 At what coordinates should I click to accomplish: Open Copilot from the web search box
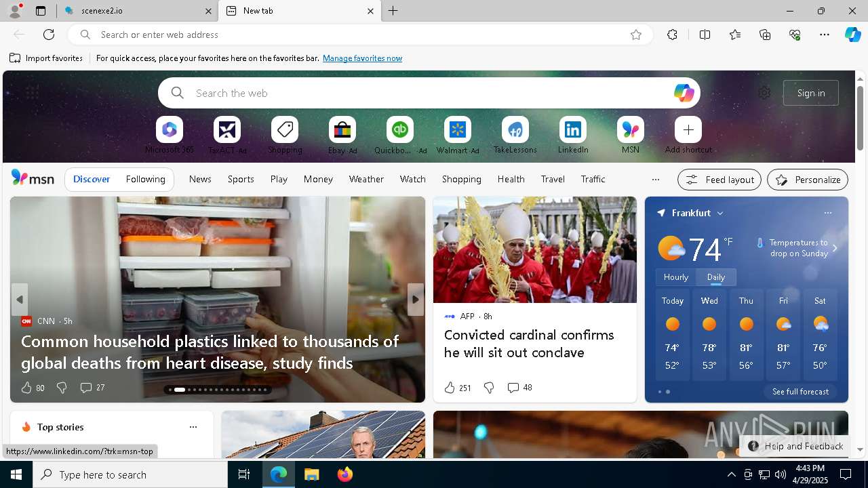tap(684, 93)
